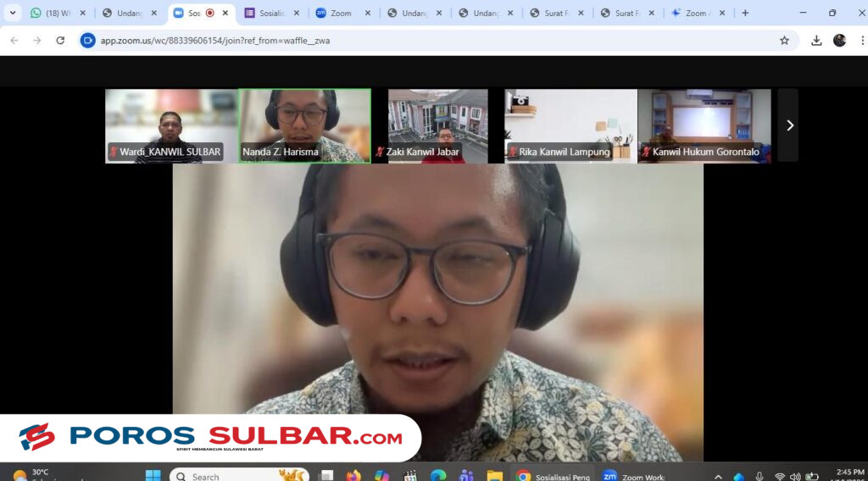
Task: Open the Chrome profile avatar
Action: [x=839, y=41]
